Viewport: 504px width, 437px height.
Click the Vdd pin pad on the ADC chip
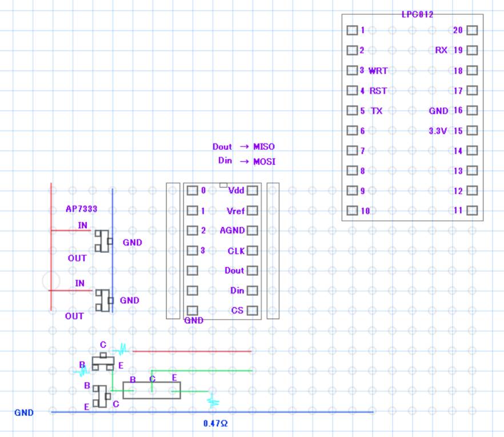[252, 190]
